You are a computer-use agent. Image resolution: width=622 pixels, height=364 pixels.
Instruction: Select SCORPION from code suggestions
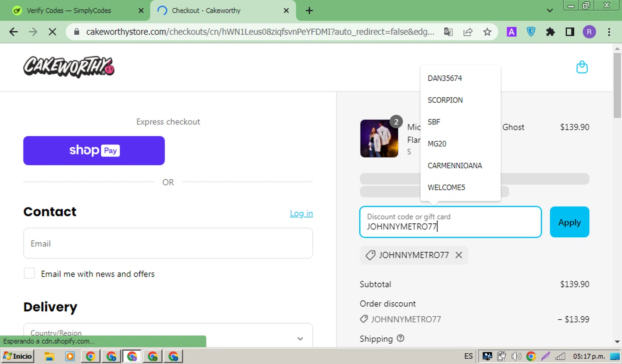tap(445, 100)
